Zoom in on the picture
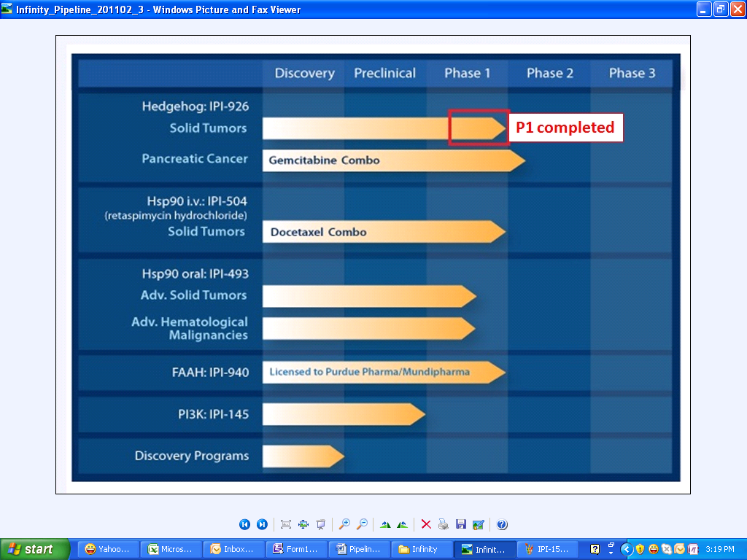 (344, 524)
